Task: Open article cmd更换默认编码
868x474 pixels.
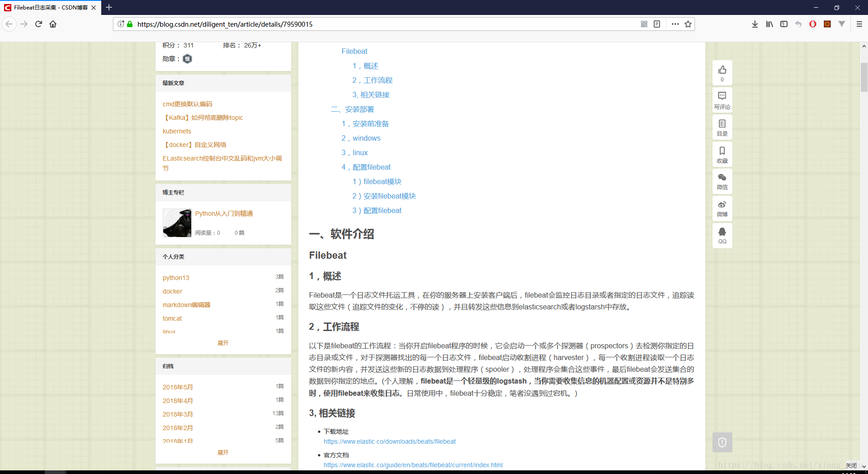Action: point(187,104)
